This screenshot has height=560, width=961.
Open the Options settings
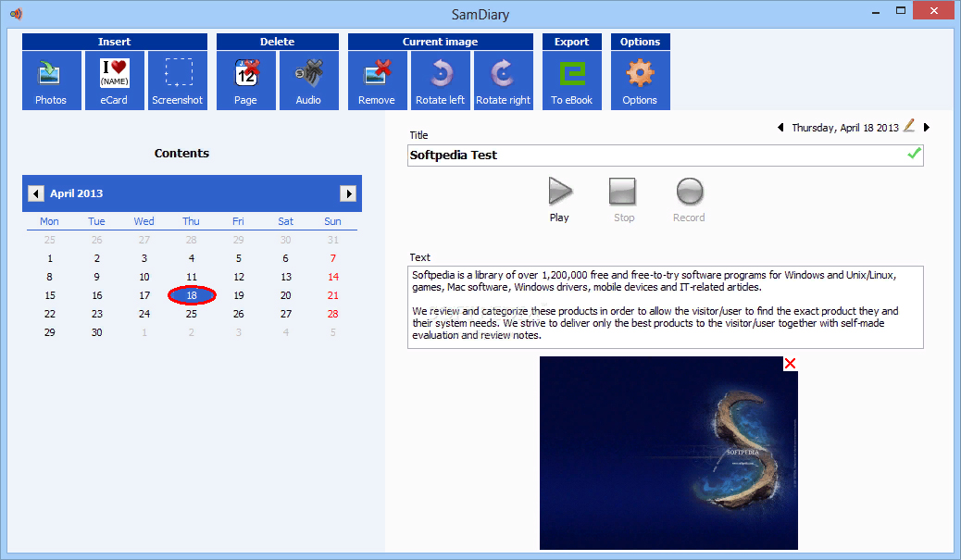click(x=641, y=81)
